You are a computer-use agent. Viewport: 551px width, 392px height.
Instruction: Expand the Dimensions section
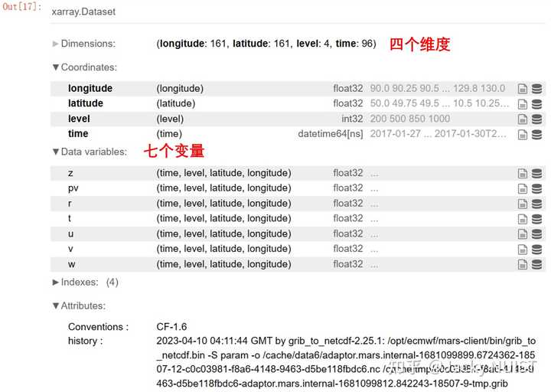point(83,44)
